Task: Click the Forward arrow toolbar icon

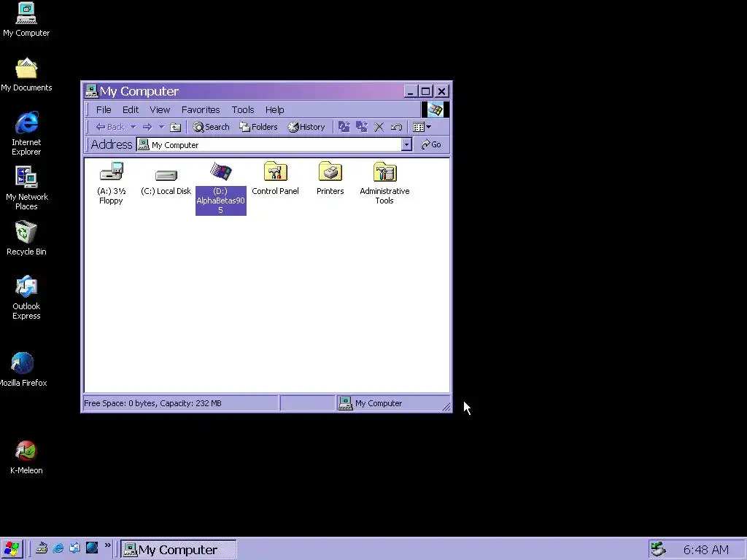Action: pyautogui.click(x=147, y=127)
